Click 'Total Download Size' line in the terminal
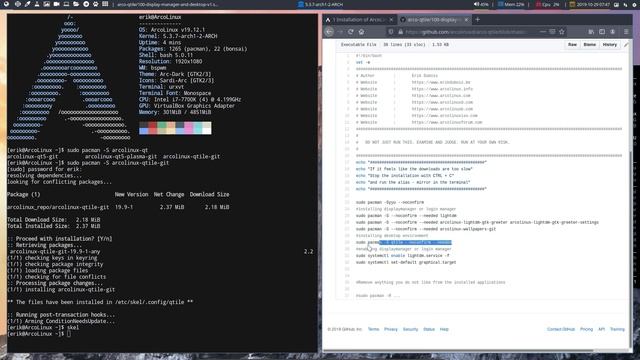 [x=53, y=220]
